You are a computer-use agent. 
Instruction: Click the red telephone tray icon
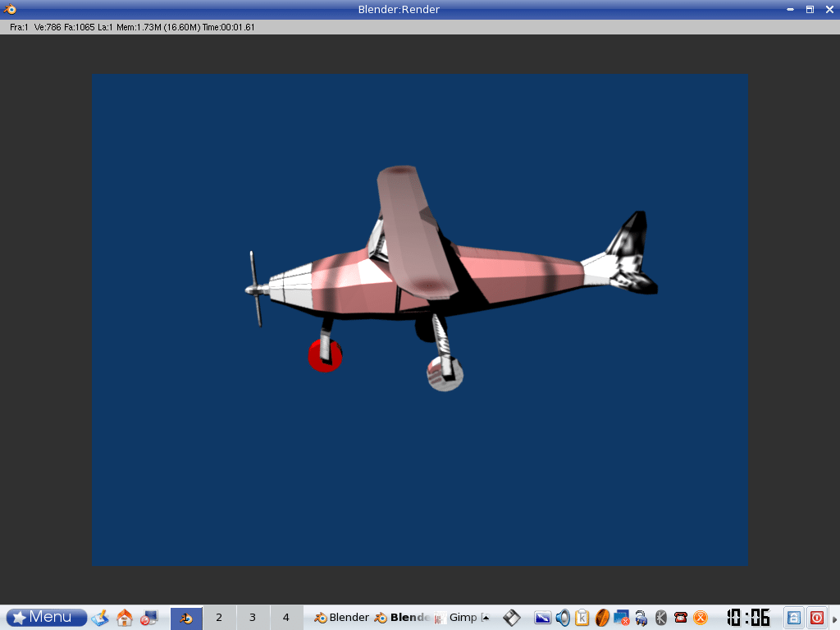click(681, 618)
